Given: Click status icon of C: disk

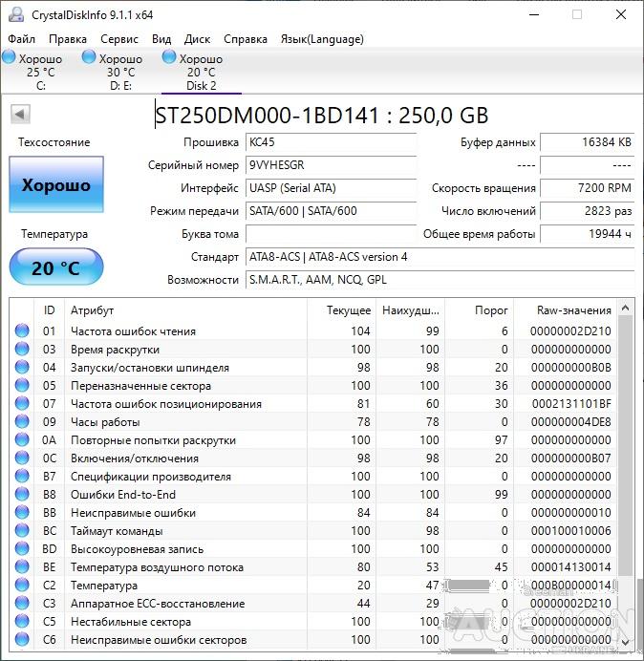Looking at the screenshot, I should [x=9, y=57].
